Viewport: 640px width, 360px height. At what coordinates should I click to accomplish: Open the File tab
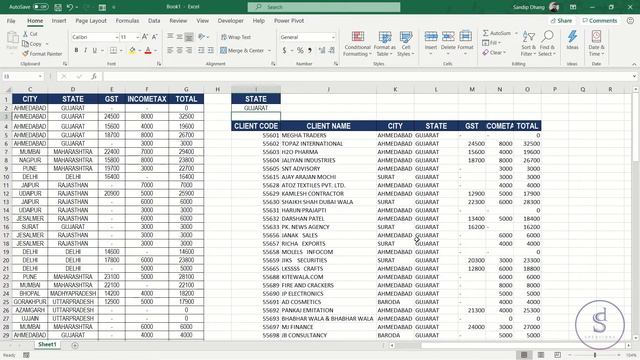(x=11, y=20)
